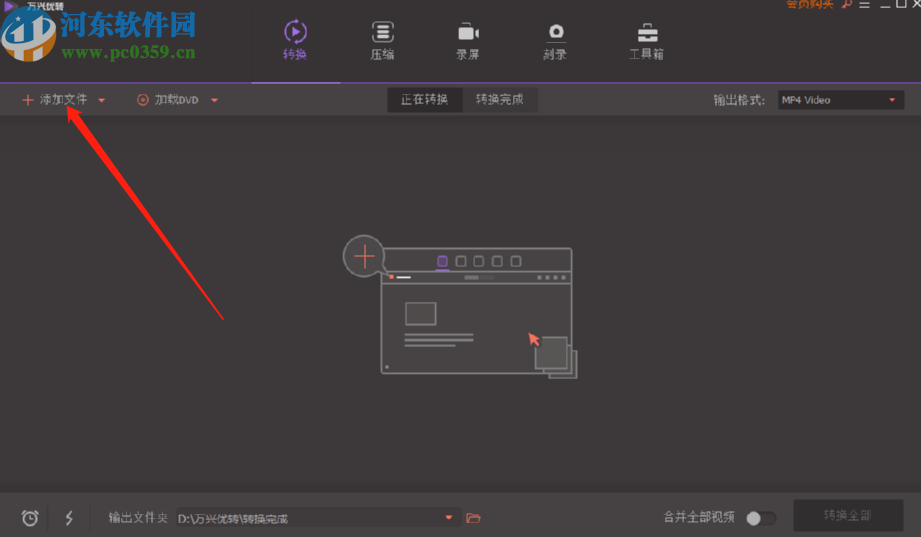921x537 pixels.
Task: Switch to the 正在转换 tab
Action: [425, 99]
